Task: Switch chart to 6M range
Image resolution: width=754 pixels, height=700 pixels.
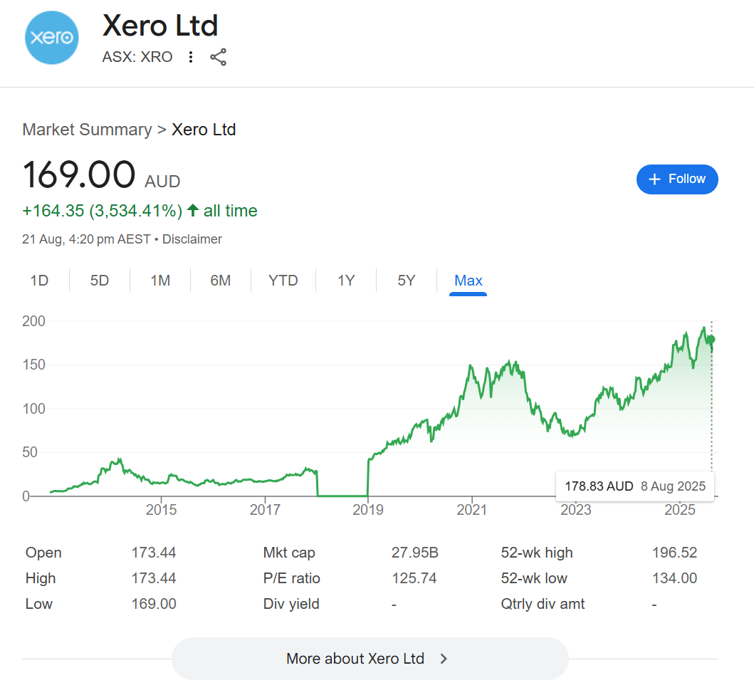Action: (221, 281)
